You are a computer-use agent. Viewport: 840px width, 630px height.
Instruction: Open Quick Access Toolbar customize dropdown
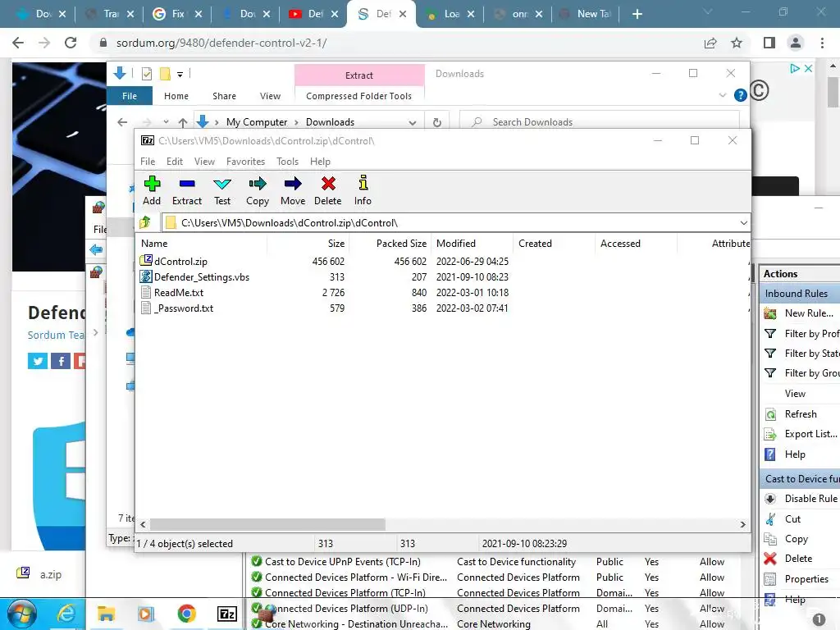point(180,74)
